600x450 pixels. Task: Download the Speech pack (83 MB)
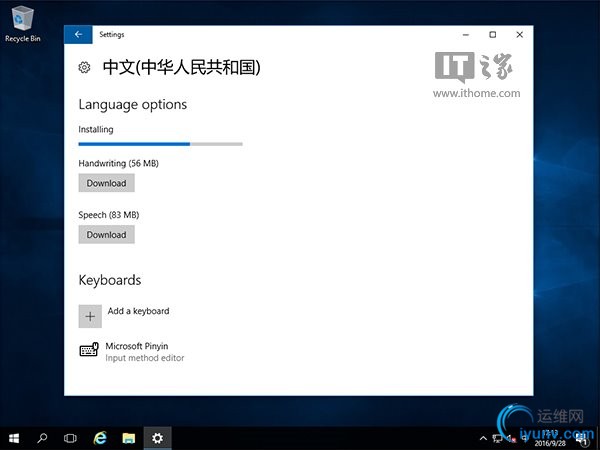(106, 235)
